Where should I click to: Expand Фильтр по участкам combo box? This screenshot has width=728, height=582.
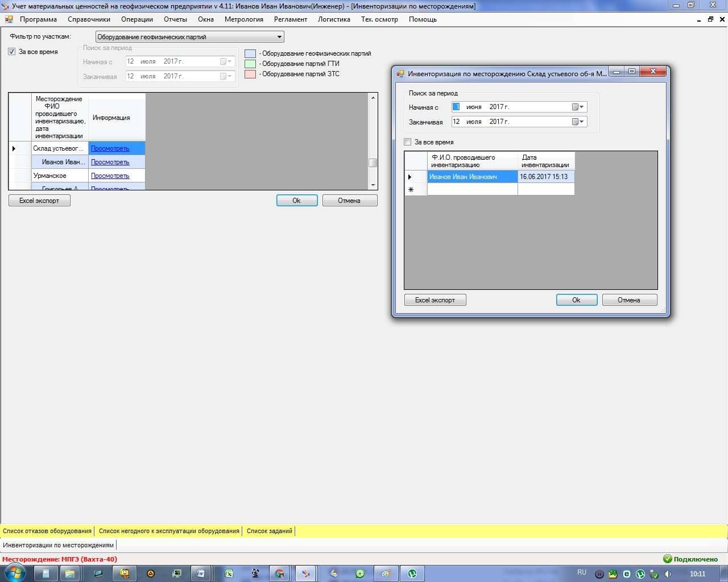[279, 37]
